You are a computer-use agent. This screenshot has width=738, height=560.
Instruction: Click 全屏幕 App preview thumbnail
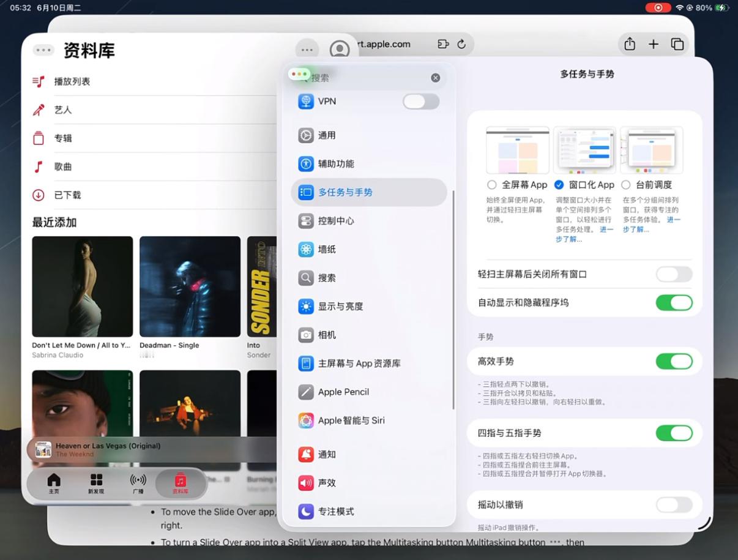point(518,151)
